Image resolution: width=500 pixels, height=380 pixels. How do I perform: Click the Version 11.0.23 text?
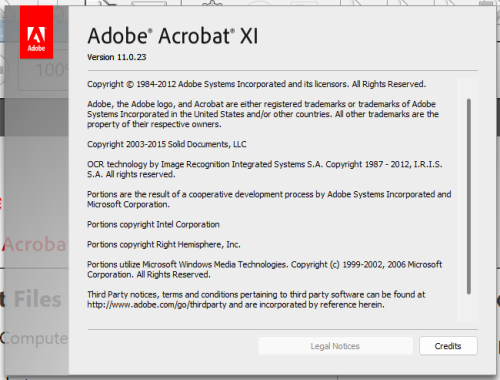[117, 57]
